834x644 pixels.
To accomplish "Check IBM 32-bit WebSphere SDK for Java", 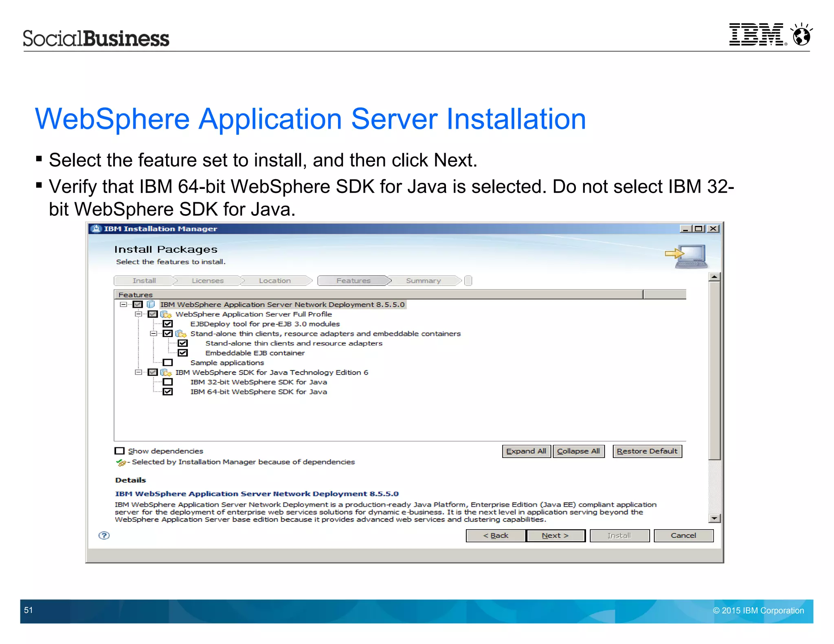I will [168, 382].
